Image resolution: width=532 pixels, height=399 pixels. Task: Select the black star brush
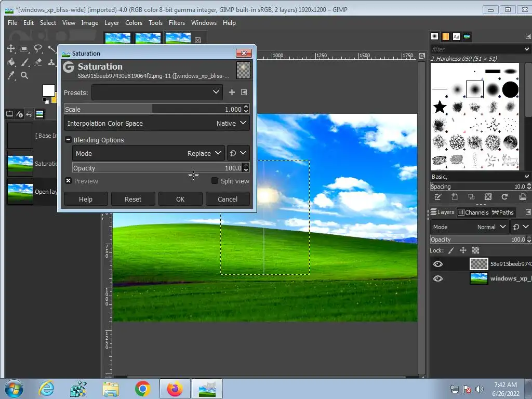point(440,107)
